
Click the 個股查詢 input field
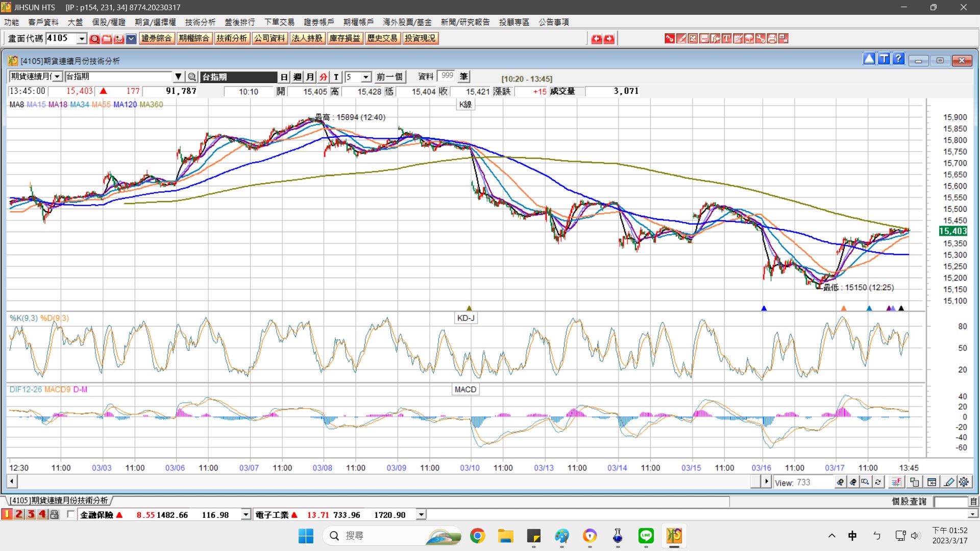pos(950,502)
